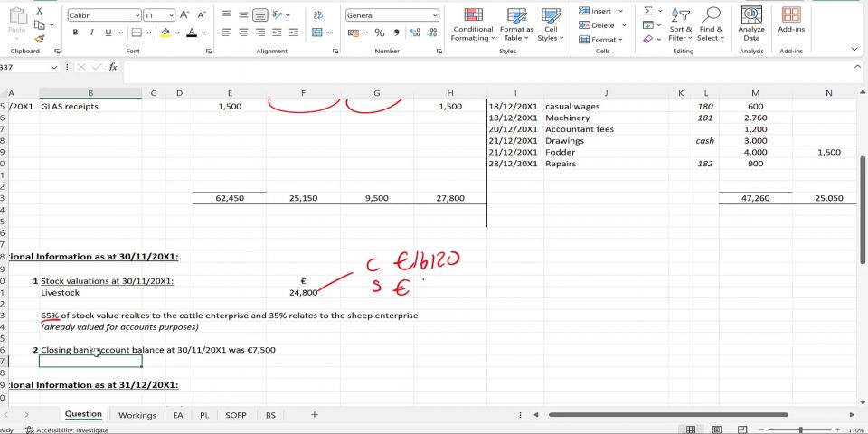The image size is (868, 434).
Task: Toggle Bold formatting
Action: 75,33
